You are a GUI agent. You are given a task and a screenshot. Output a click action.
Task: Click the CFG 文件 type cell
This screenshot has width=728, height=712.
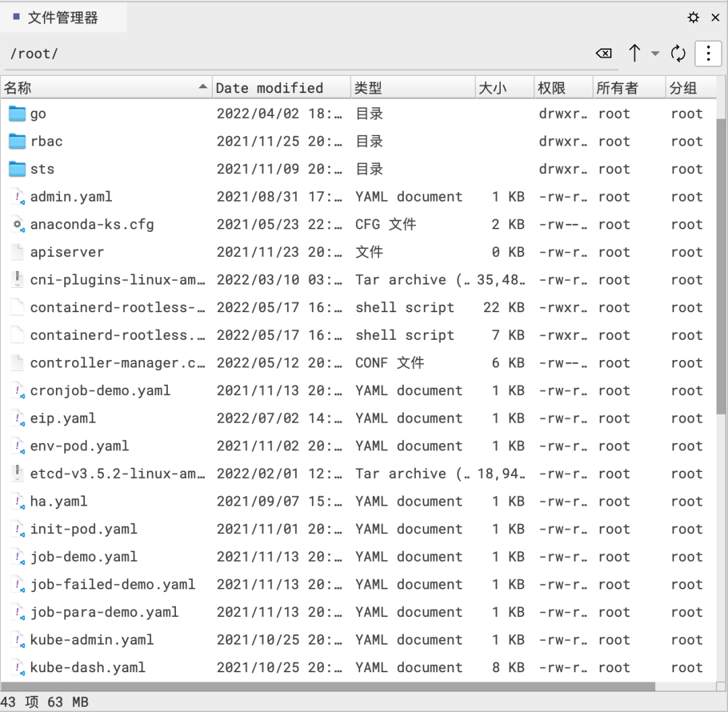(x=386, y=225)
